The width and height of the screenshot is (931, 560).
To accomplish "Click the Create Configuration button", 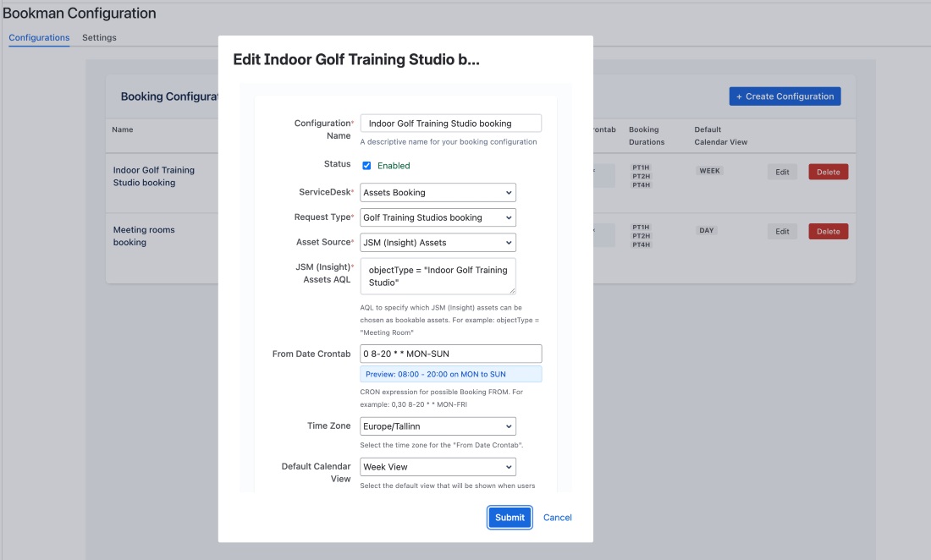I will pyautogui.click(x=785, y=96).
